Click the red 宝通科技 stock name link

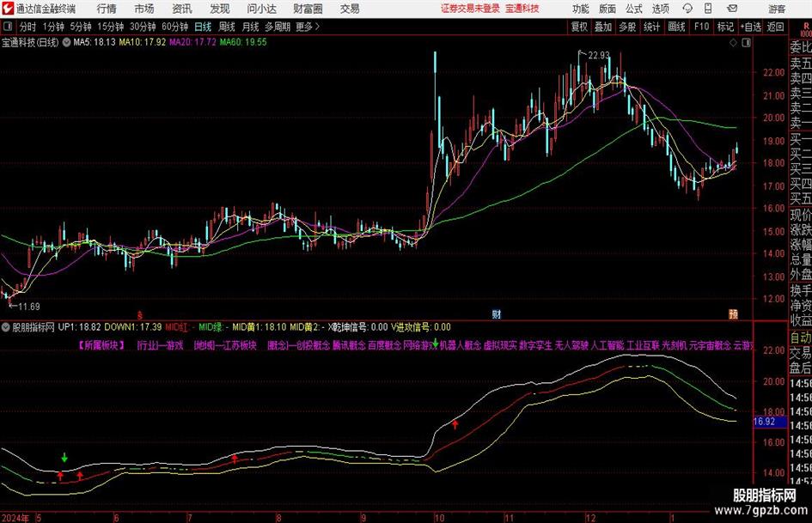pos(522,9)
